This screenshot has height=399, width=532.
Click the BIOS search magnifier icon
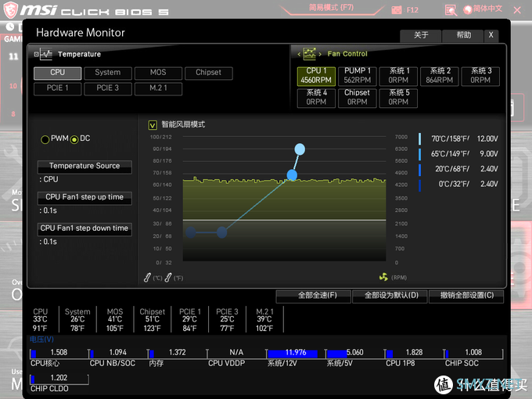click(x=451, y=10)
